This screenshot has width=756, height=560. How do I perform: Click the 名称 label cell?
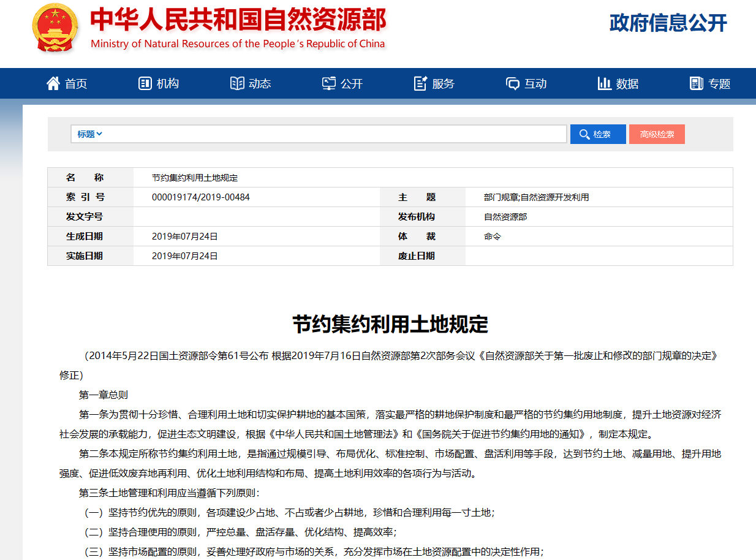pyautogui.click(x=91, y=178)
